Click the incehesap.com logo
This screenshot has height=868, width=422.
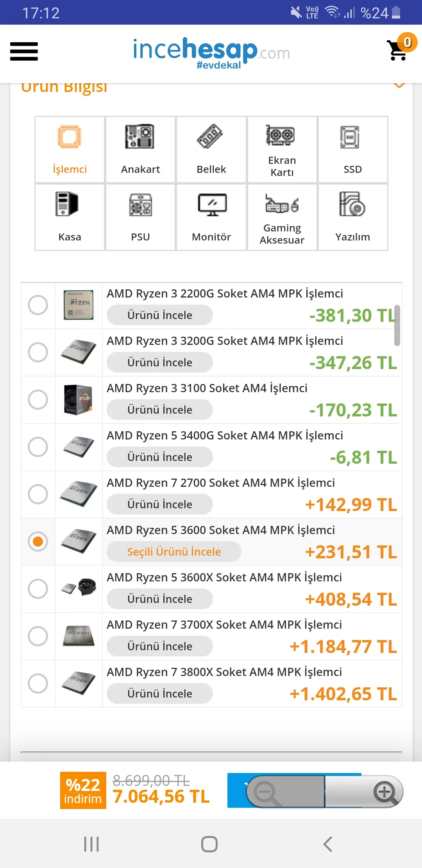[211, 53]
